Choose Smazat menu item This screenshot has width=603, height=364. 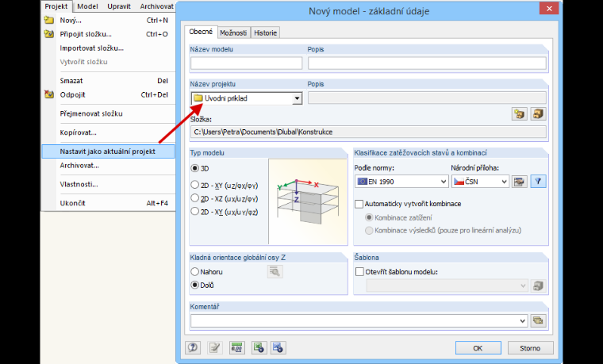(x=108, y=81)
